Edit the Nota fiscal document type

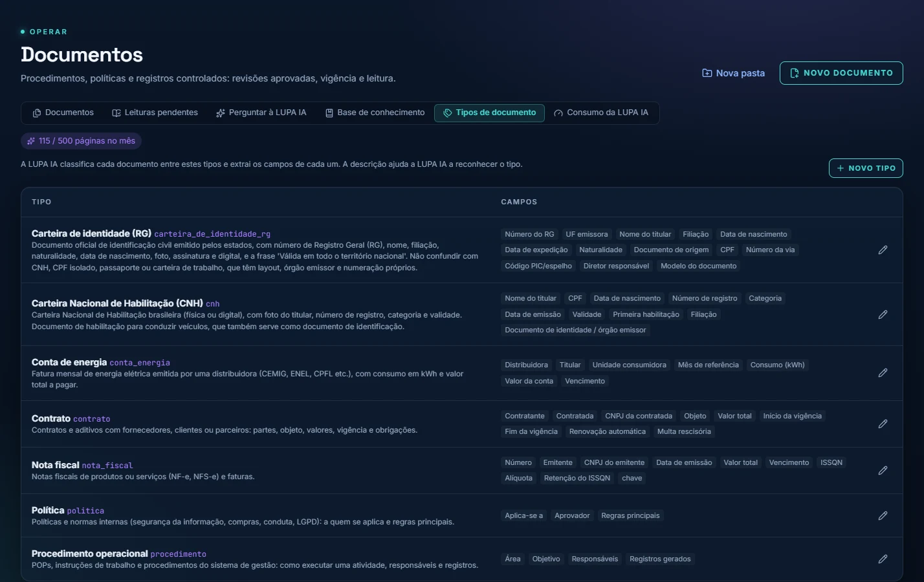tap(883, 470)
